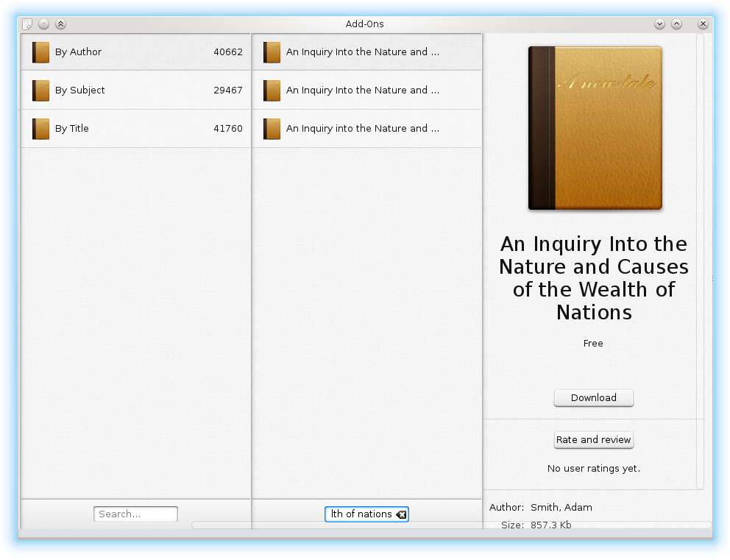Click the third search result's book icon

point(272,129)
